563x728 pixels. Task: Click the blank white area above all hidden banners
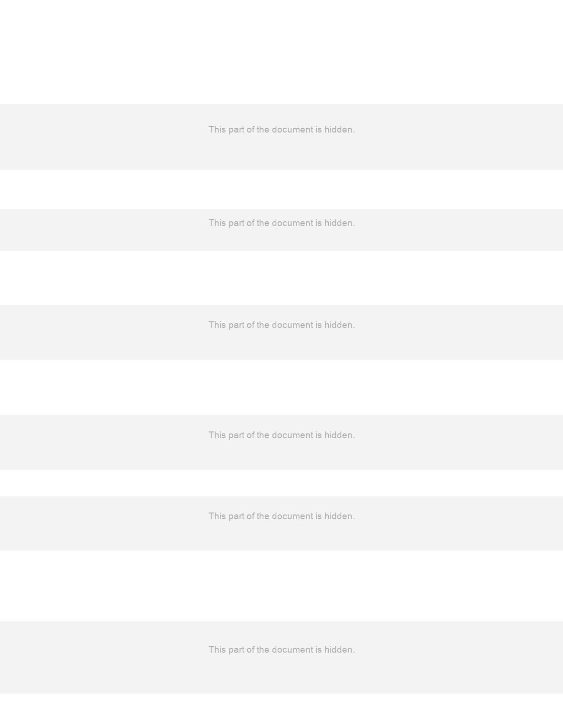(x=281, y=52)
